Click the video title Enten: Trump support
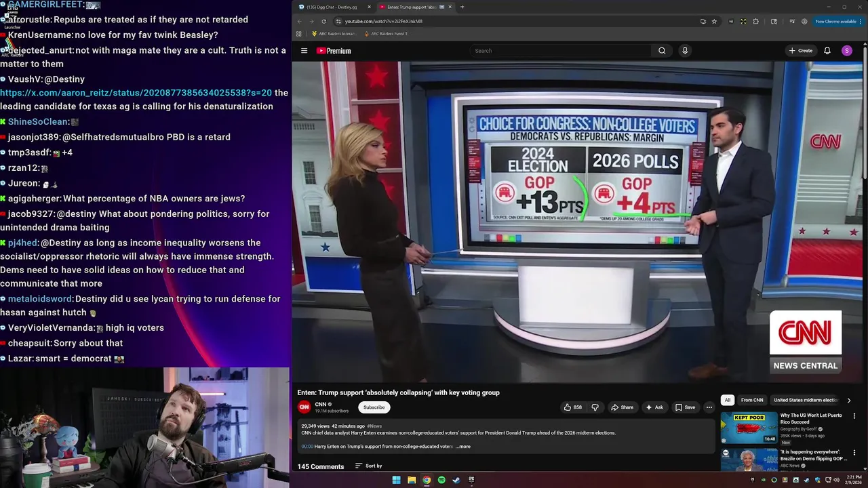Image resolution: width=868 pixels, height=488 pixels. [398, 392]
